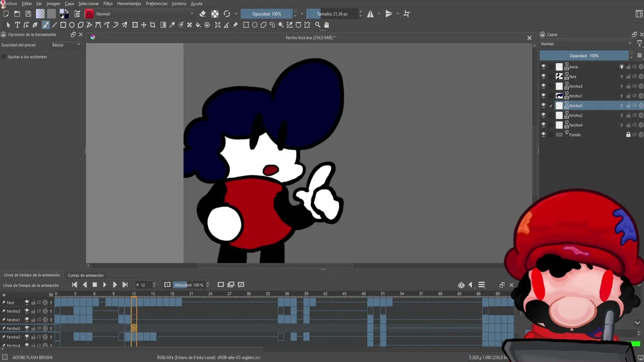Open the Herramientas menu
The image size is (644, 362).
(x=129, y=4)
